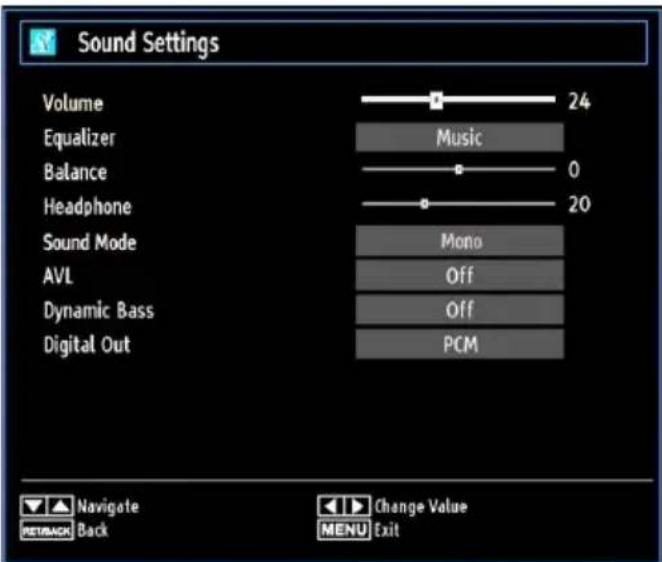Click the Back hint label
Screen dimensions: 662x562
(92, 530)
